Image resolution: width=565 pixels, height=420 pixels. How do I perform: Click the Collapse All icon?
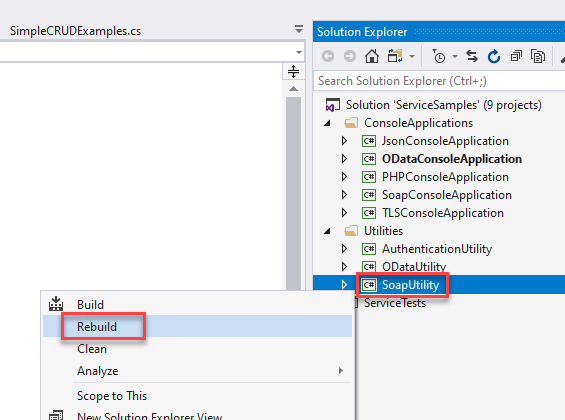[516, 56]
